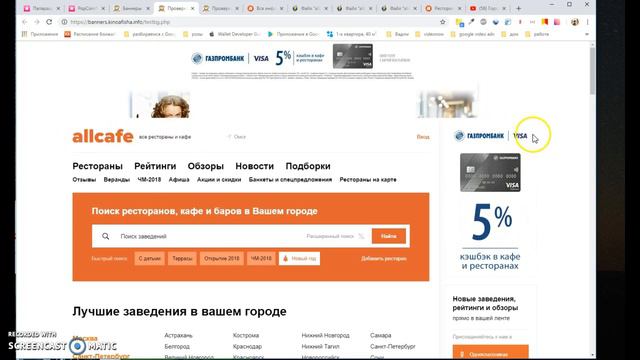Open the Chrome three-dot menu
Image resolution: width=640 pixels, height=360 pixels.
coord(587,22)
